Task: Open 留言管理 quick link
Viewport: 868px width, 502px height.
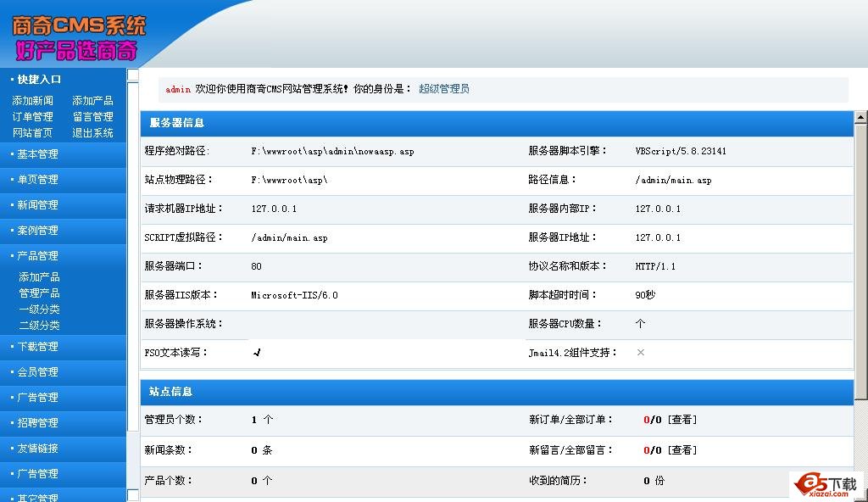Action: coord(92,117)
